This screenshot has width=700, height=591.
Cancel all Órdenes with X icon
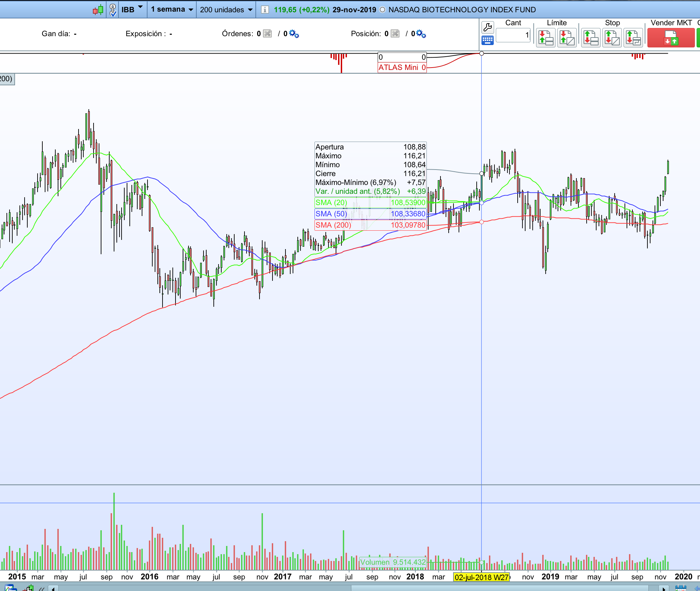pyautogui.click(x=268, y=33)
